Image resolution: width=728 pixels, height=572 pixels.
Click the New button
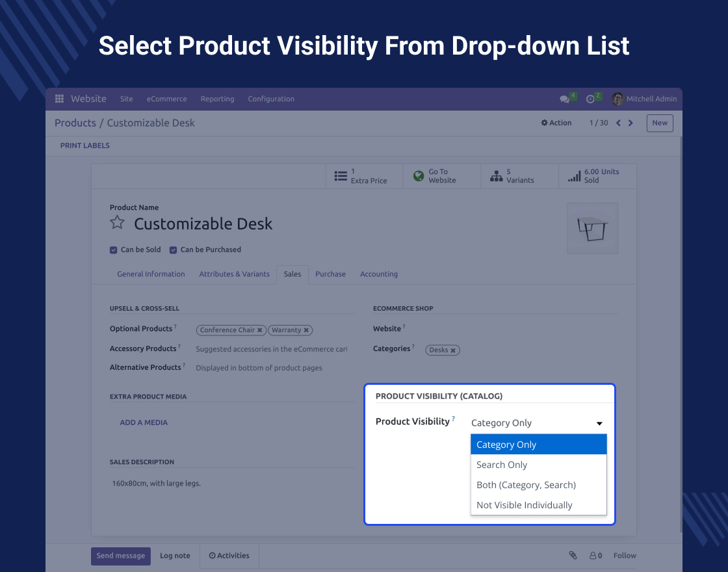click(x=660, y=123)
